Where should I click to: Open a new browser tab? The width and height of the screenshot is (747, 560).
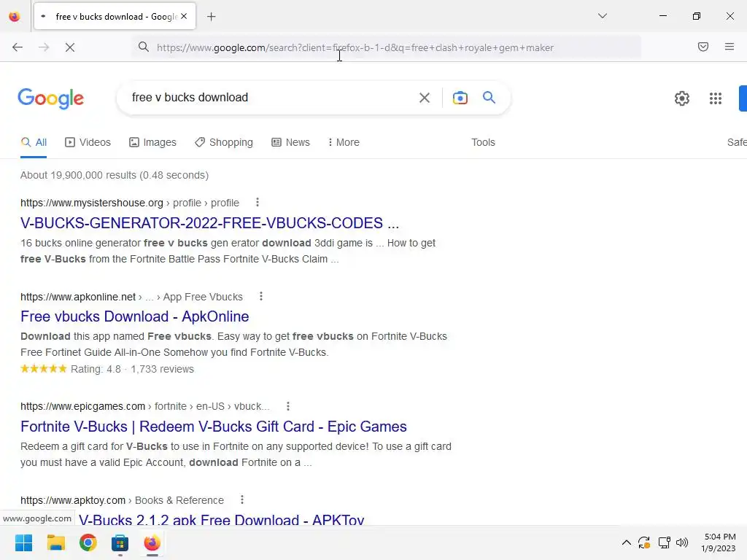click(212, 17)
